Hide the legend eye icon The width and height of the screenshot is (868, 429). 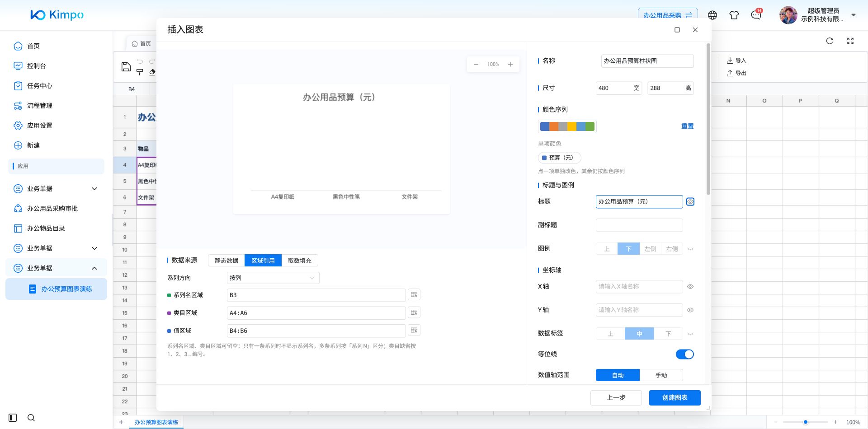pos(690,249)
